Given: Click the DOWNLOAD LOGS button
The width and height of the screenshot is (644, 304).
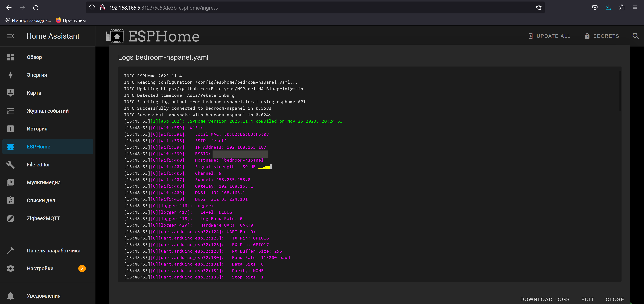Looking at the screenshot, I should click(545, 299).
